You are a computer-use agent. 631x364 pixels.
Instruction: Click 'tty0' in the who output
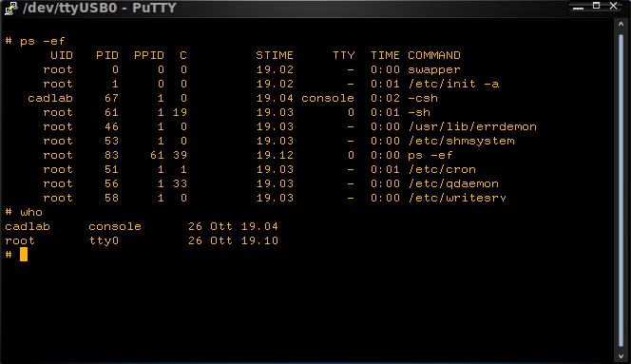point(104,240)
